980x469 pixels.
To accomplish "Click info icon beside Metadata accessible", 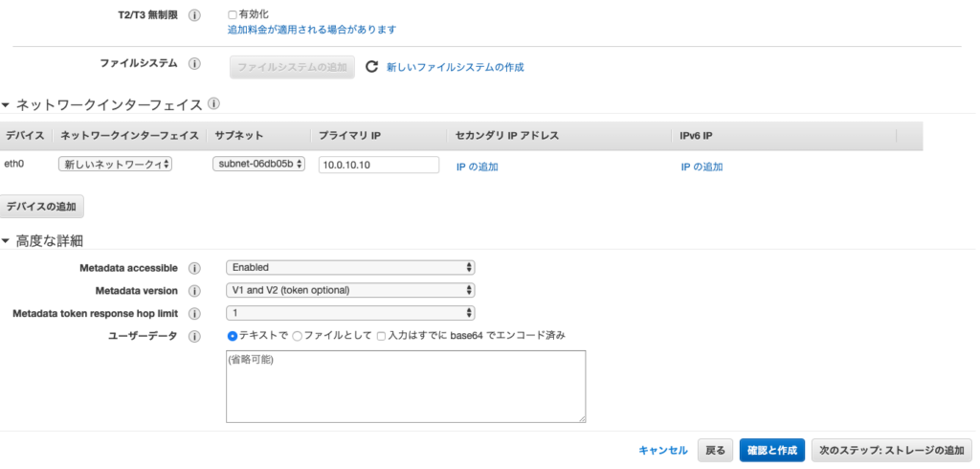I will click(195, 268).
